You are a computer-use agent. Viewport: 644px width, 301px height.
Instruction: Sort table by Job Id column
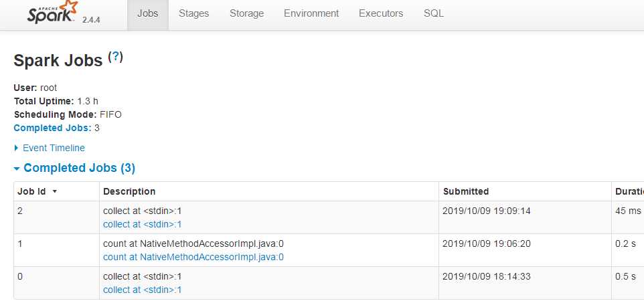31,191
